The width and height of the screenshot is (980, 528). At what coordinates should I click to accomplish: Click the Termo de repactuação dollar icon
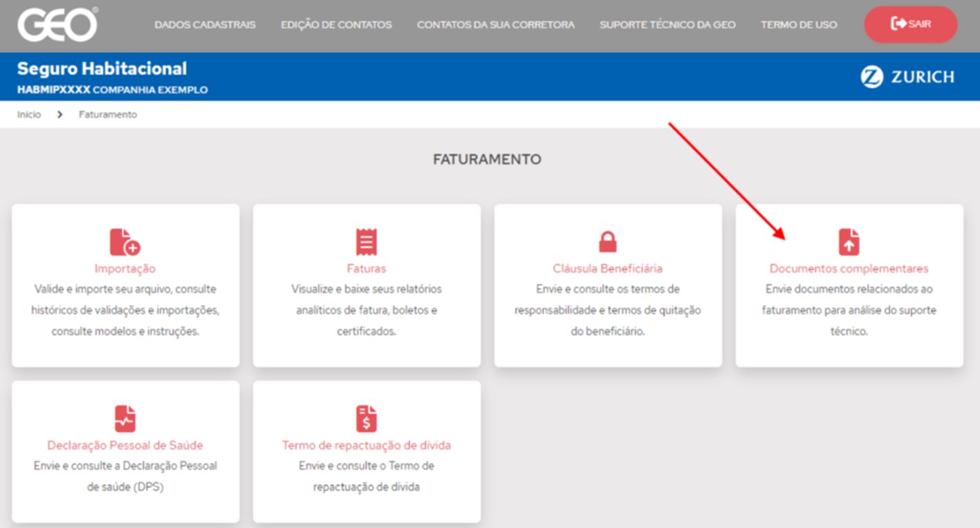coord(367,419)
